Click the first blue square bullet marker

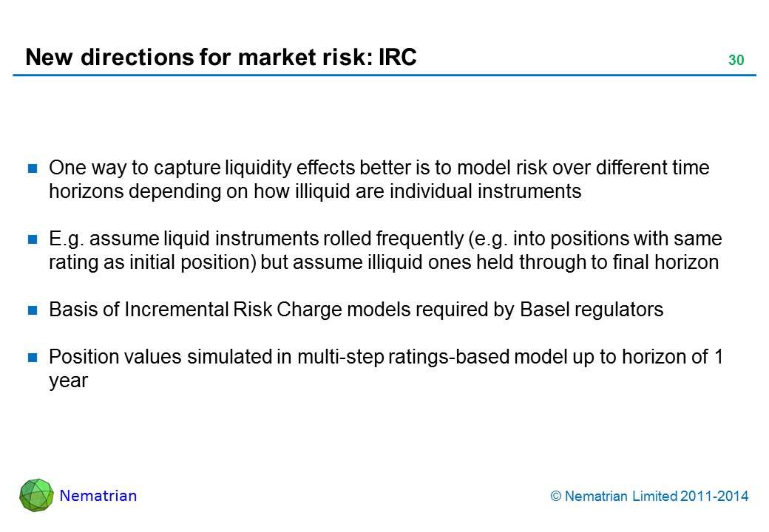[x=33, y=168]
